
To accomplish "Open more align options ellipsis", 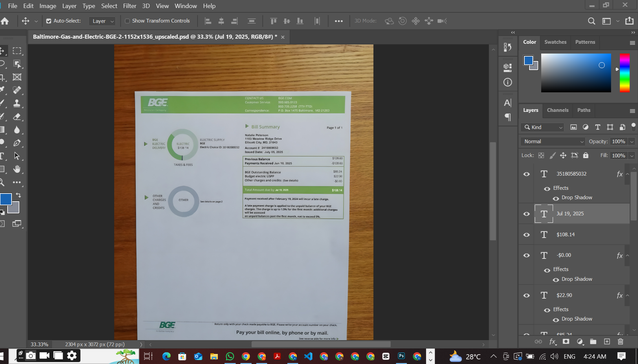I will pyautogui.click(x=339, y=21).
